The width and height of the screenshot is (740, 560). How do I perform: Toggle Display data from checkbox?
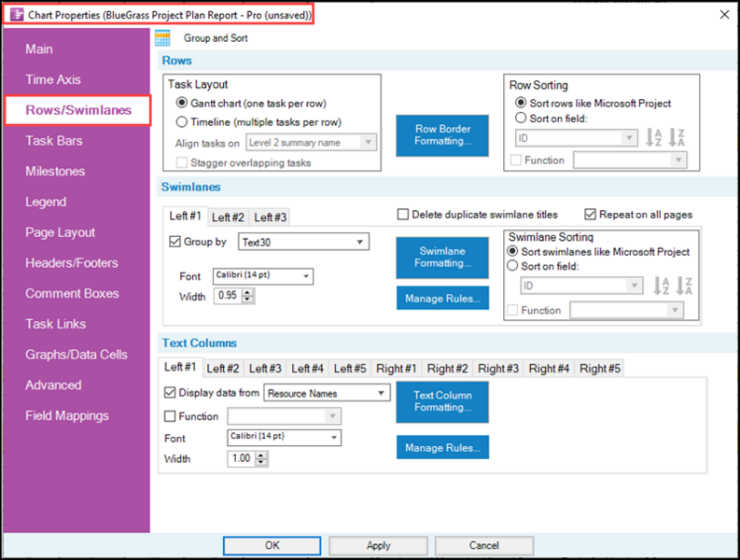[170, 392]
